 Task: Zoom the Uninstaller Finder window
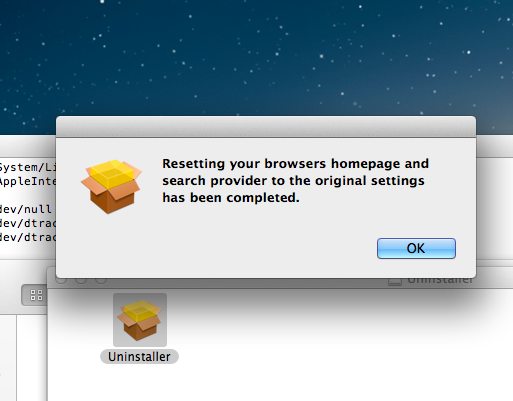(x=101, y=280)
